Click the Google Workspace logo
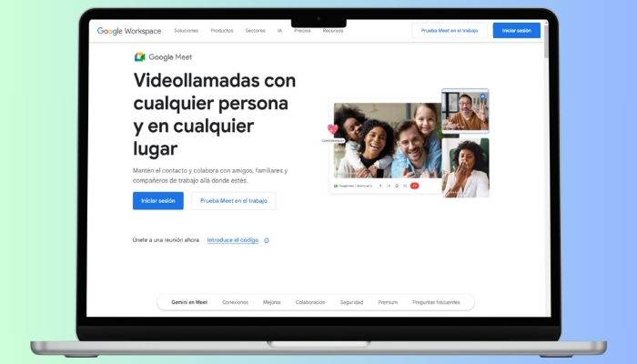The height and width of the screenshot is (364, 637). [129, 31]
